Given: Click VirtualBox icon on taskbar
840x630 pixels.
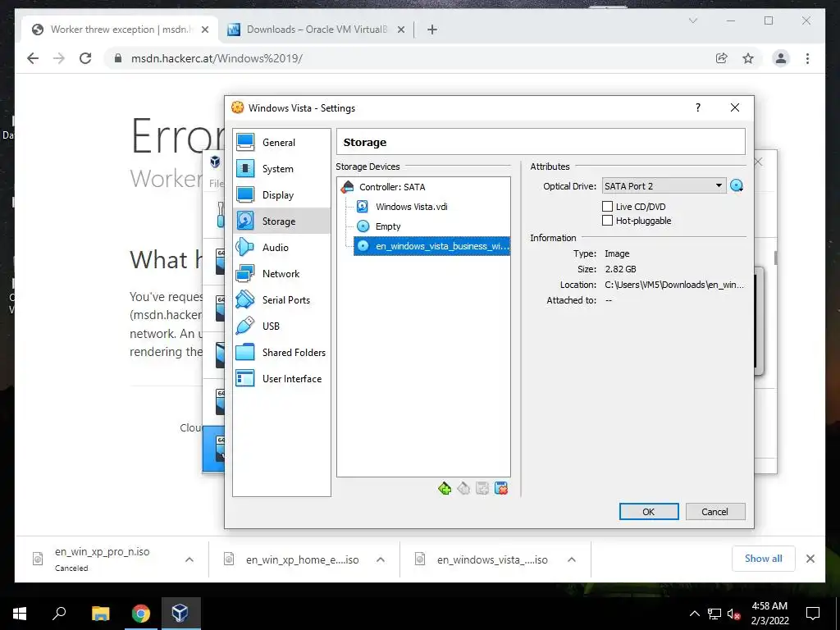Looking at the screenshot, I should coord(180,614).
